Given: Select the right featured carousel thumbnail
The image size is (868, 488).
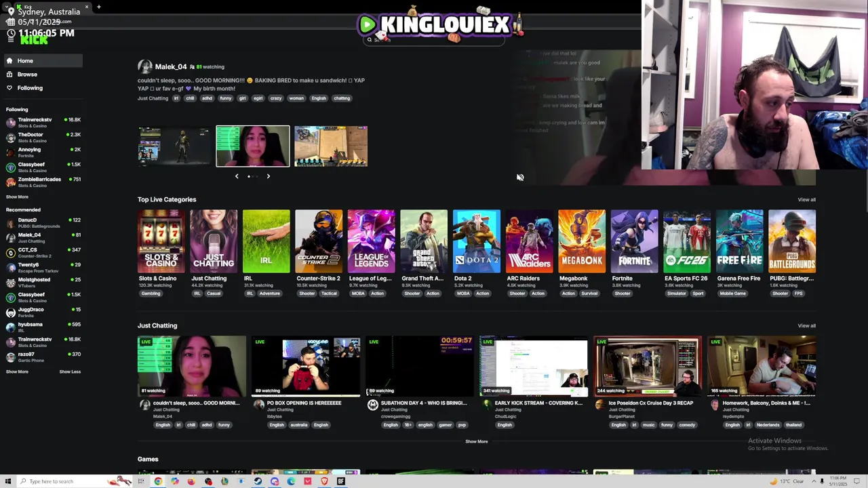Looking at the screenshot, I should [331, 146].
